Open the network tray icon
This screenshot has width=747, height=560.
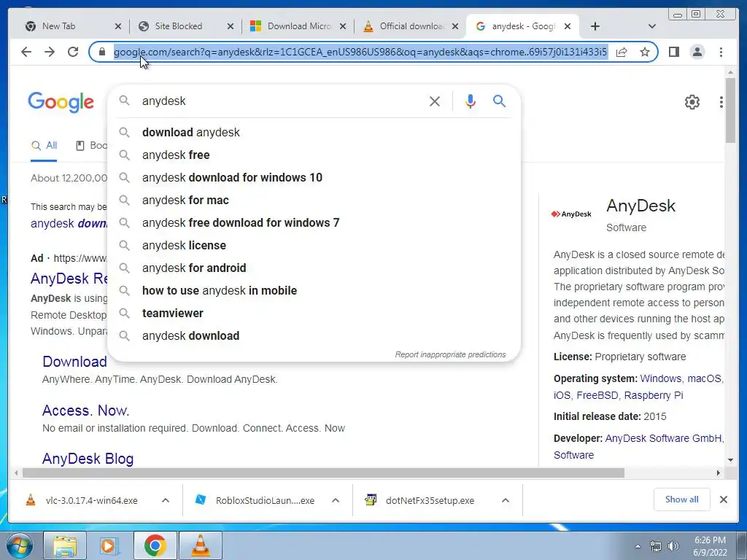pyautogui.click(x=656, y=546)
